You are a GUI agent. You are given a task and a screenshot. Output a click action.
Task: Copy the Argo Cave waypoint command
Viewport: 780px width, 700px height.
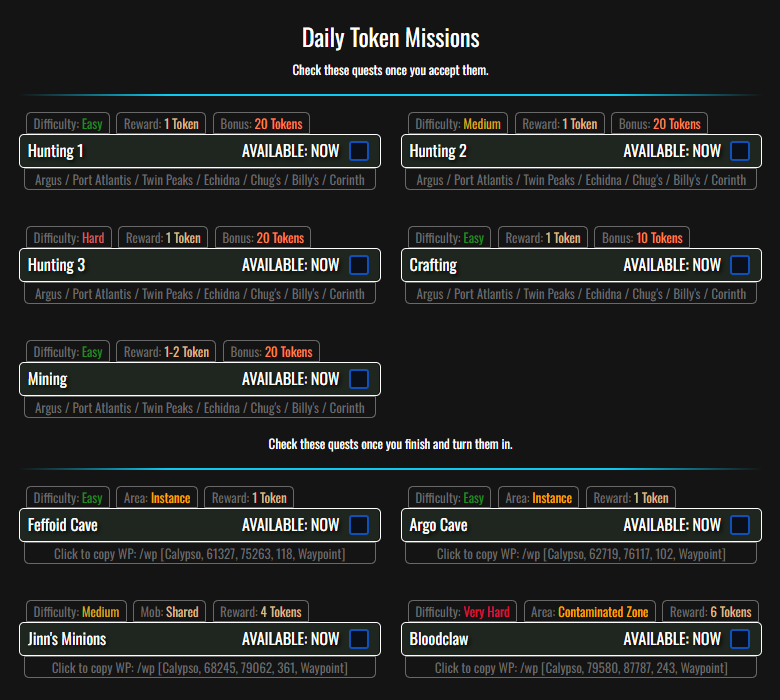point(581,554)
